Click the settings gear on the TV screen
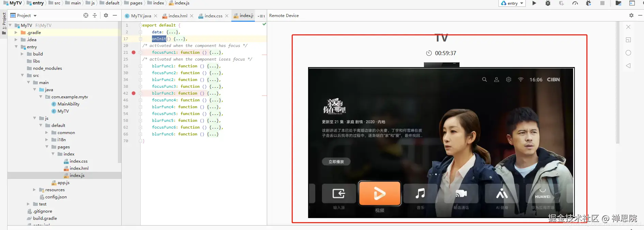 509,80
